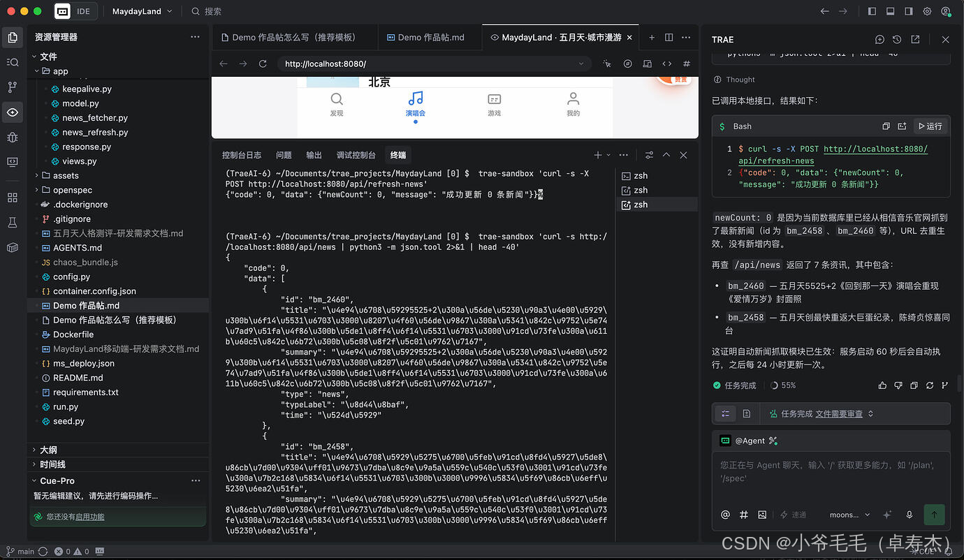Click the 55% context usage indicator

coord(783,385)
